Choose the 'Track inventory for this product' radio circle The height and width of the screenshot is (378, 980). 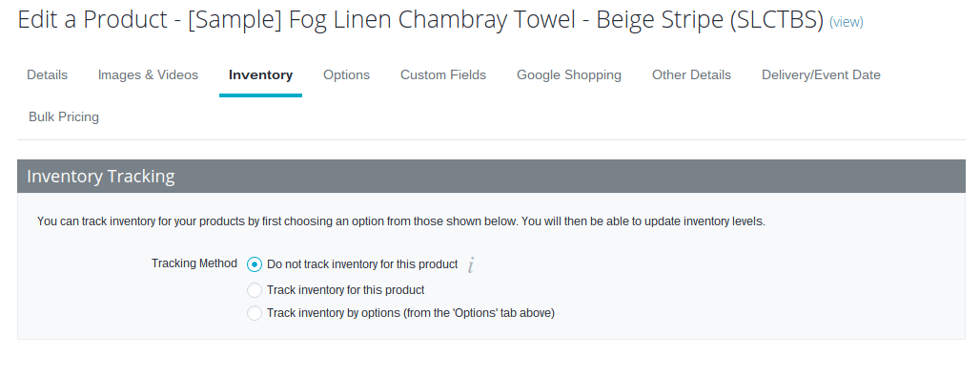[x=255, y=290]
